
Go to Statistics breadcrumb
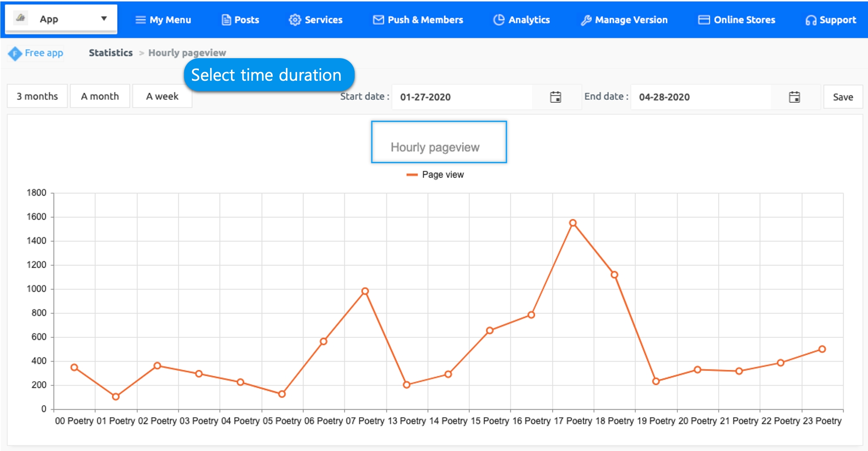click(x=111, y=53)
